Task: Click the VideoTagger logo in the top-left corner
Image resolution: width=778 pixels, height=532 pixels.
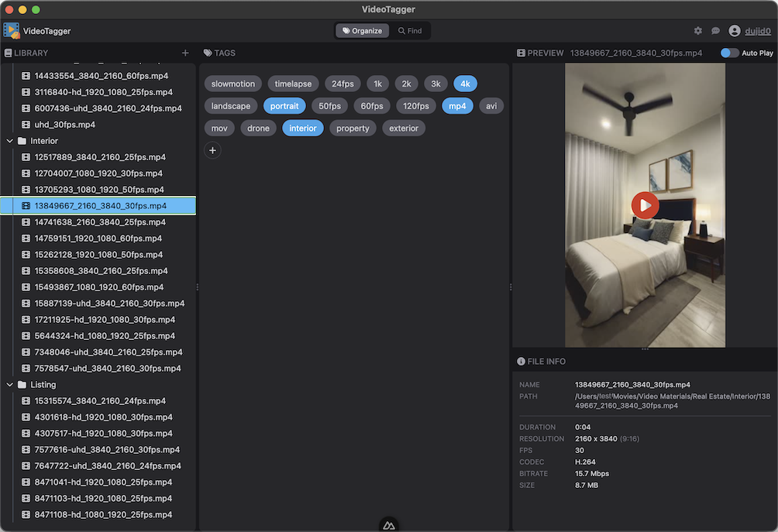Action: click(11, 29)
